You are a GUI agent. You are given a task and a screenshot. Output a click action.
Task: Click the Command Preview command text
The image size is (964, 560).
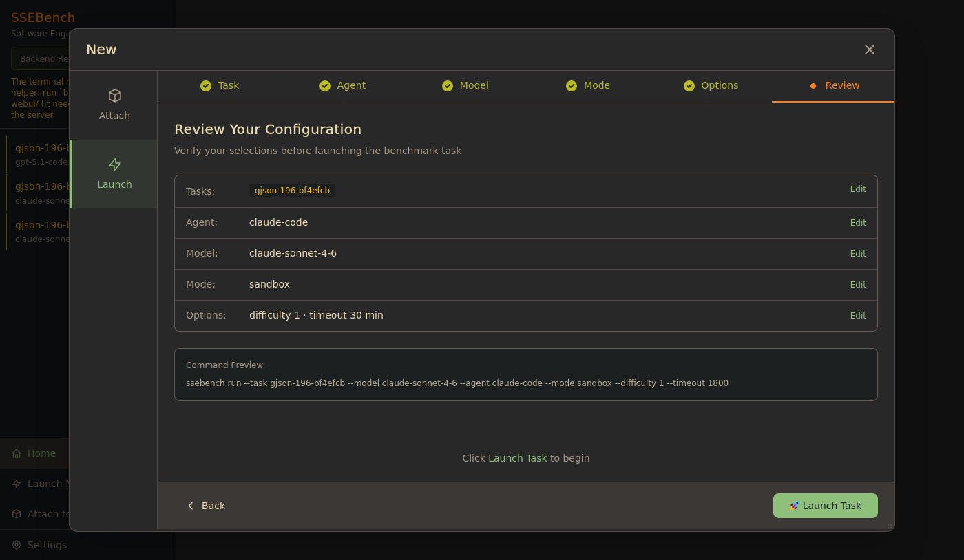pos(457,383)
